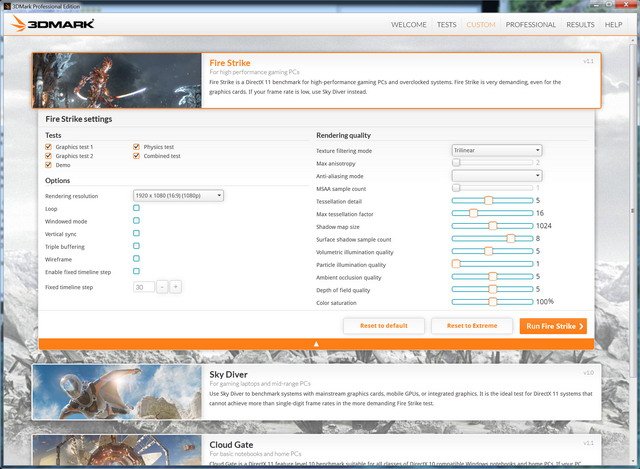Click the Fire Strike title text

pos(230,63)
